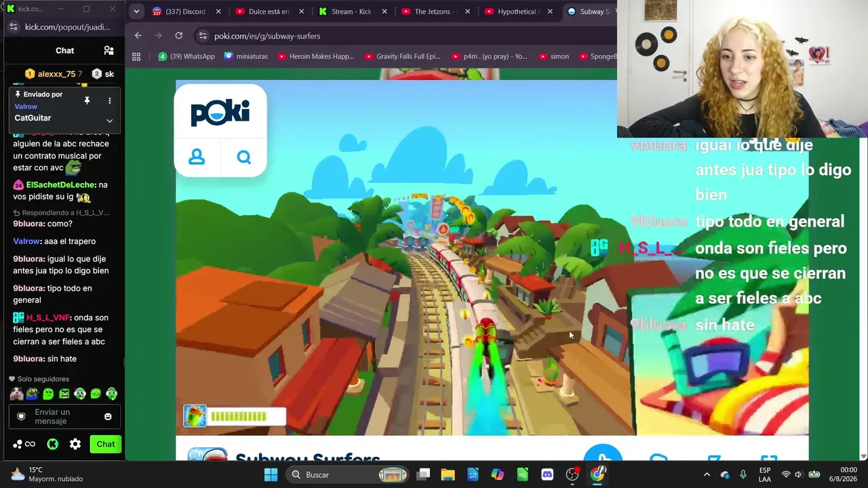Click username alexxx_75 on chat leaderboard
This screenshot has width=868, height=488.
pos(56,74)
